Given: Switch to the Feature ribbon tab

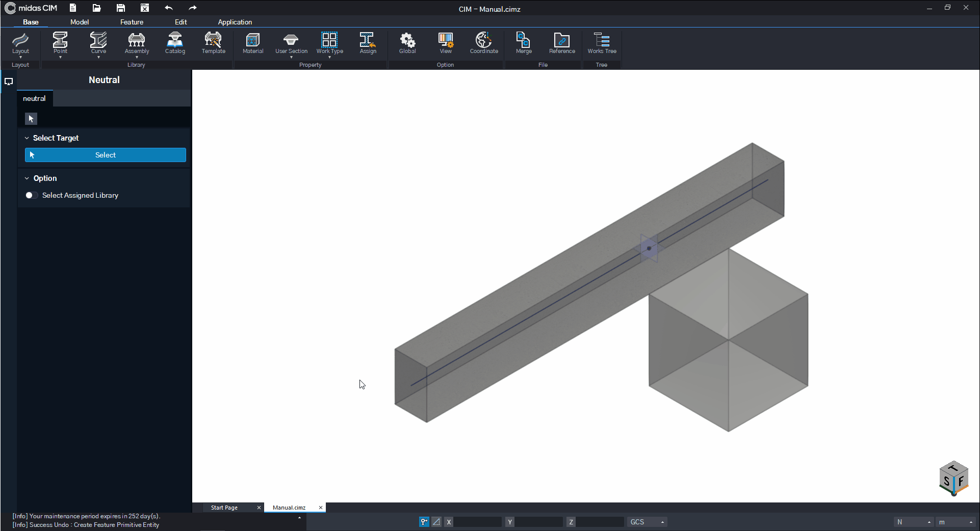Looking at the screenshot, I should click(132, 22).
